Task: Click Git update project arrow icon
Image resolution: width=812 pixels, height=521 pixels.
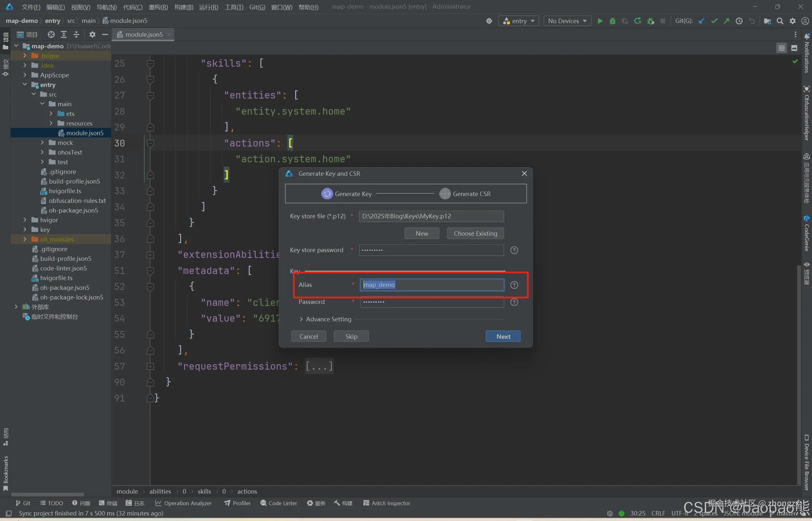Action: (701, 21)
